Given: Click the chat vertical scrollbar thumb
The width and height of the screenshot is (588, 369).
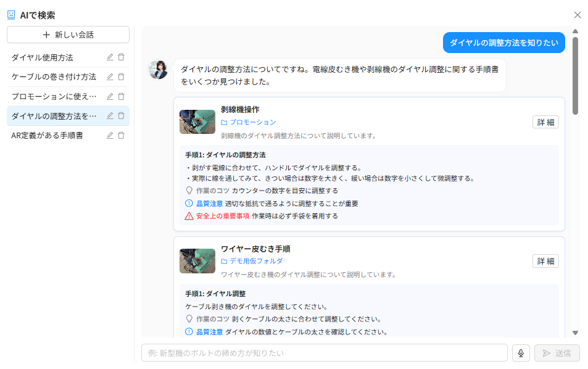Looking at the screenshot, I should coord(575,75).
